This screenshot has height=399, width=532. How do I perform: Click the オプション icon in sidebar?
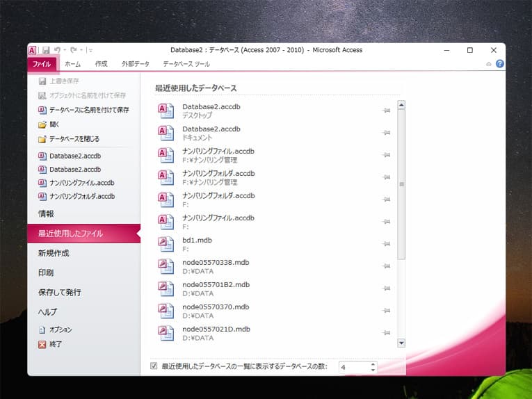point(42,329)
